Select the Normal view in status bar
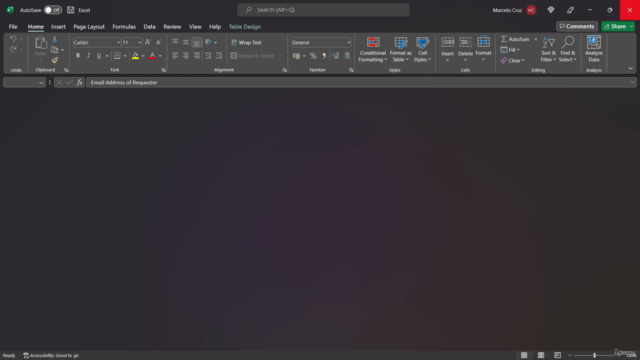The image size is (640, 360). tap(524, 355)
